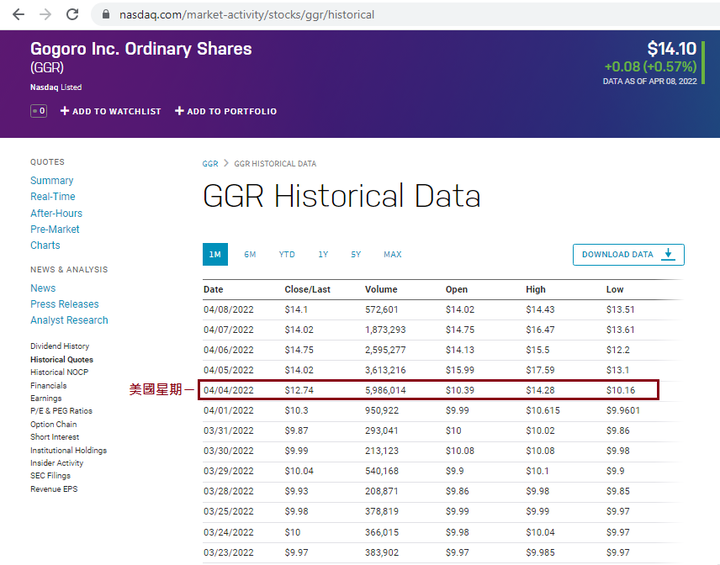Screen dimensions: 720x565
Task: Click Add to Portfolio
Action: tap(226, 111)
